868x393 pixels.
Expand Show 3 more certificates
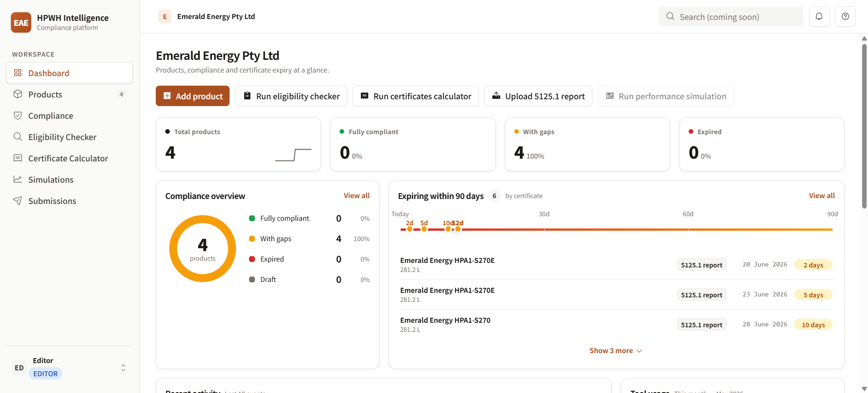pos(616,350)
